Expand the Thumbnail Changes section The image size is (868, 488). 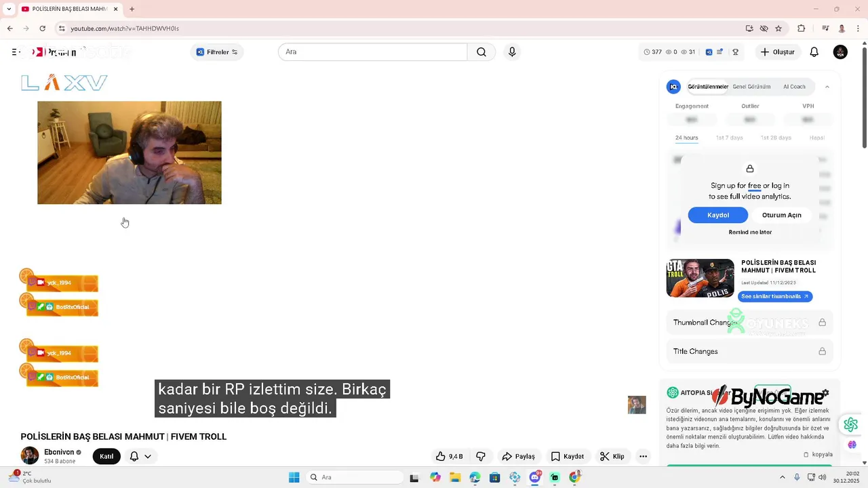click(749, 323)
